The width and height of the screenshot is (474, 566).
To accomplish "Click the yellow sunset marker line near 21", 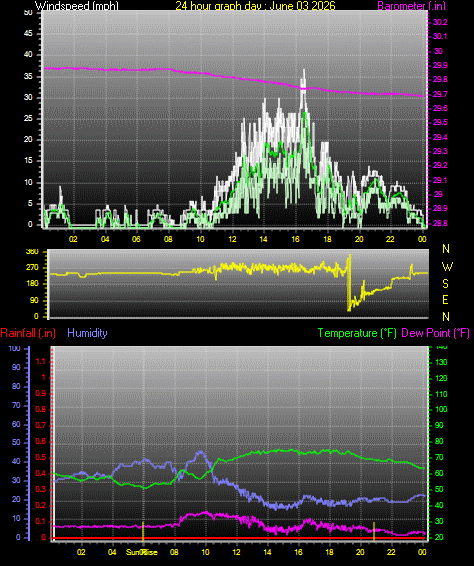I will click(x=374, y=531).
